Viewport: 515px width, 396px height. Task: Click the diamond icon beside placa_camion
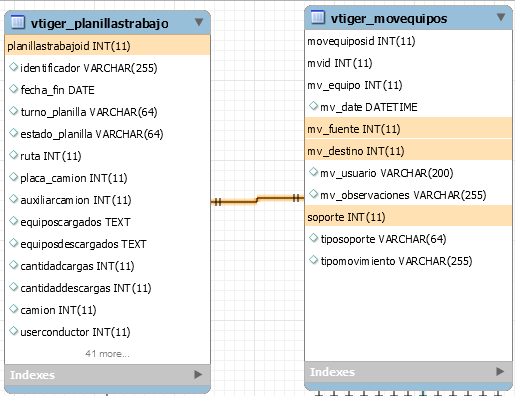[13, 177]
